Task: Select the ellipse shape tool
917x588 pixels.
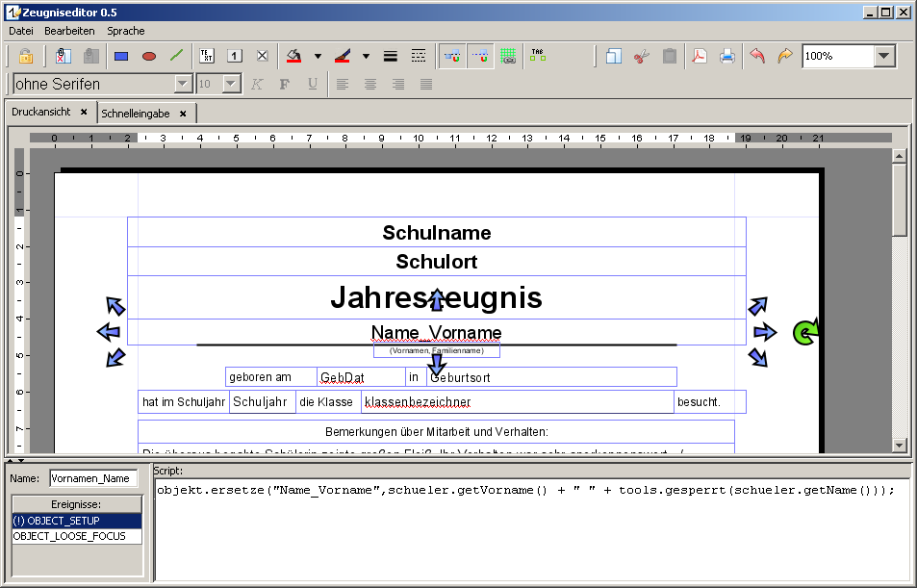Action: [x=149, y=56]
